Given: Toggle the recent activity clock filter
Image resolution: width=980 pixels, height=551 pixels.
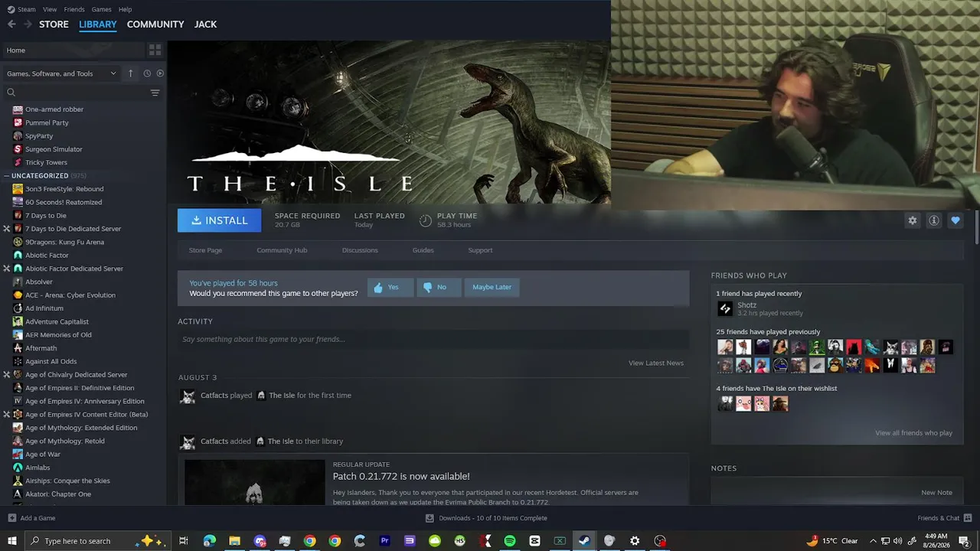Looking at the screenshot, I should [x=147, y=73].
